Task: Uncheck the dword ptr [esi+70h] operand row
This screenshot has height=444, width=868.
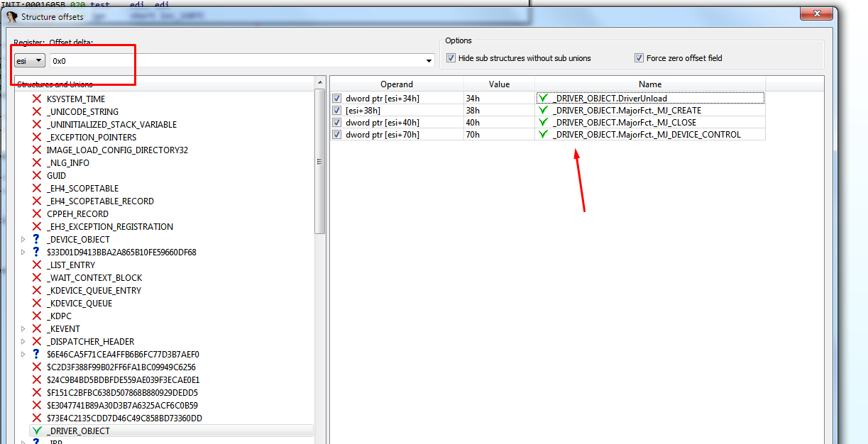Action: click(x=337, y=135)
